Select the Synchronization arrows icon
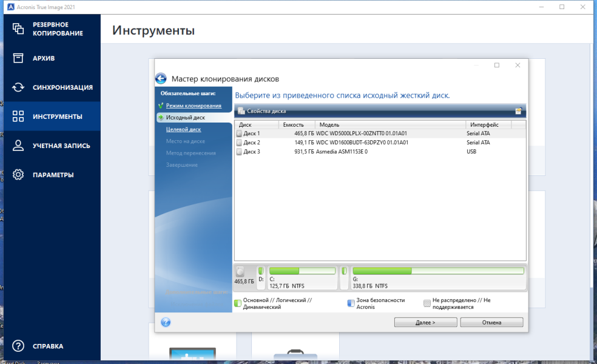 point(18,87)
